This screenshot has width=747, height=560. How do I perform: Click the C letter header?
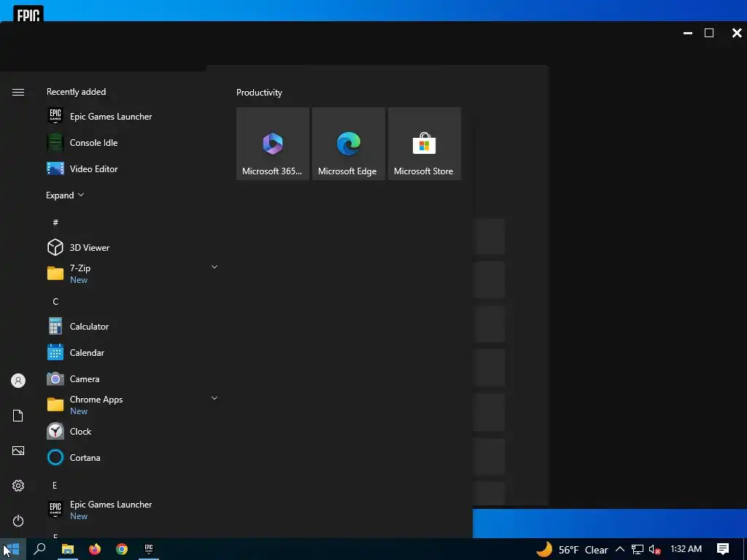pyautogui.click(x=55, y=301)
